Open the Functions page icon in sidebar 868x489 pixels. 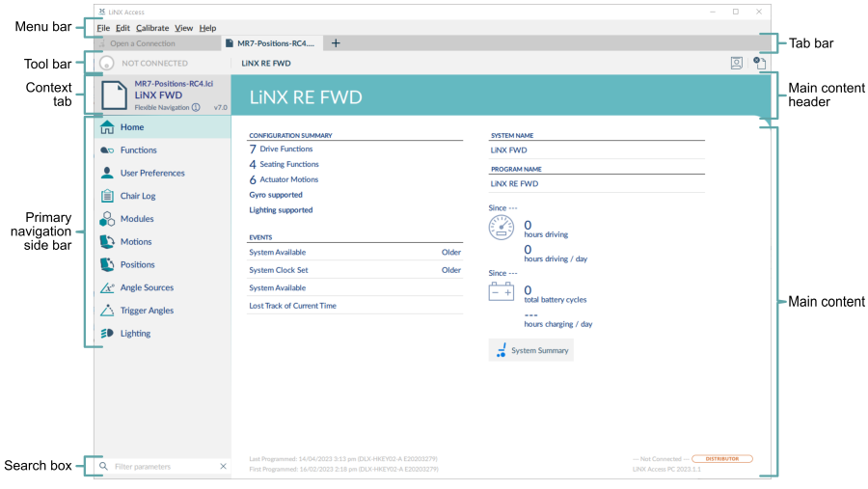[107, 150]
